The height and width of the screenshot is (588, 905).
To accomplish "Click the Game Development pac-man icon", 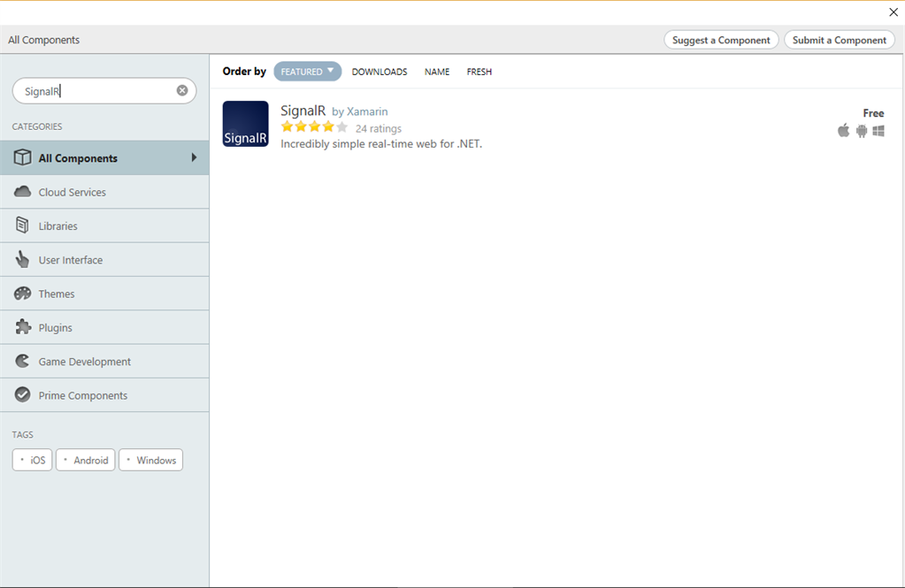I will [x=22, y=361].
